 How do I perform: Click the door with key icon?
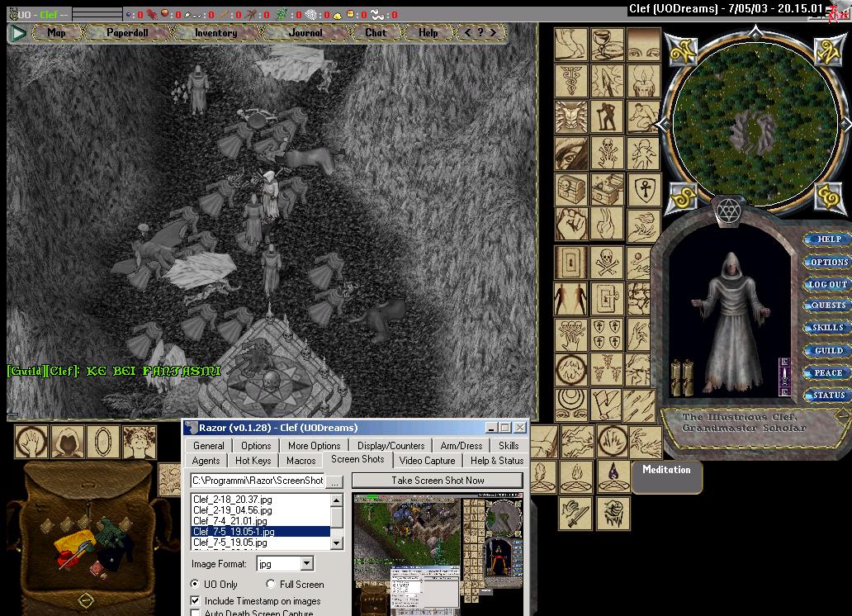[x=607, y=299]
